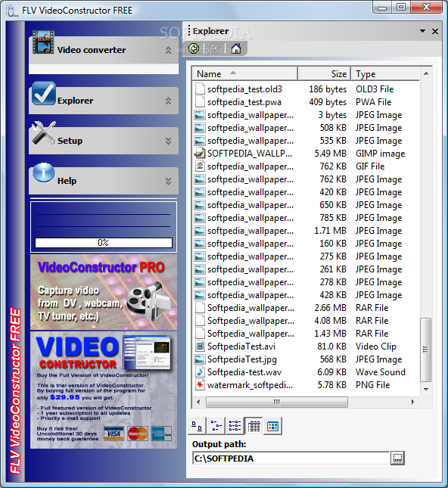Click the Setup wrench icon
Viewport: 448px width, 488px height.
(x=44, y=133)
